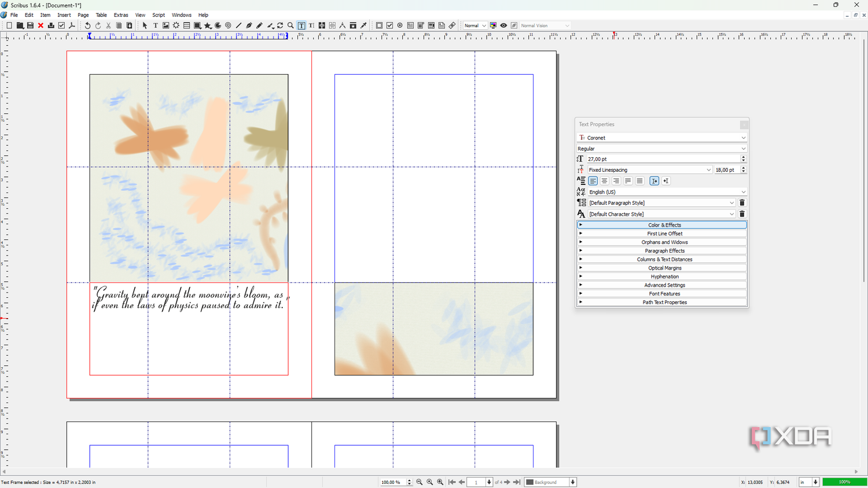Choose the Link Text Frames tool
The height and width of the screenshot is (488, 868).
pos(322,25)
